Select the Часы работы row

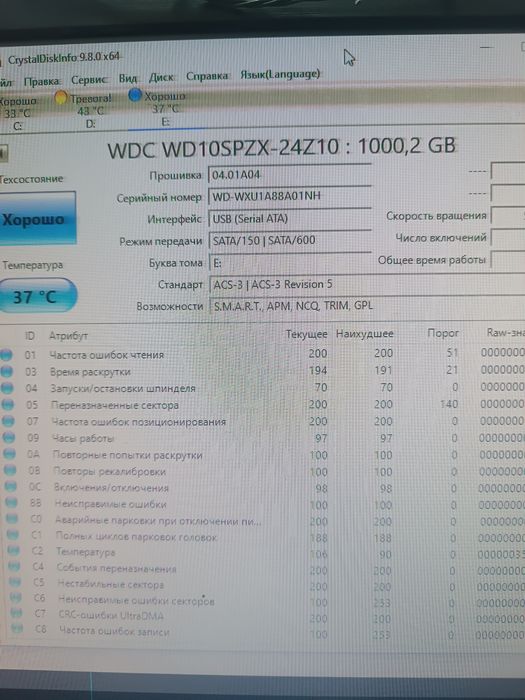tap(262, 438)
